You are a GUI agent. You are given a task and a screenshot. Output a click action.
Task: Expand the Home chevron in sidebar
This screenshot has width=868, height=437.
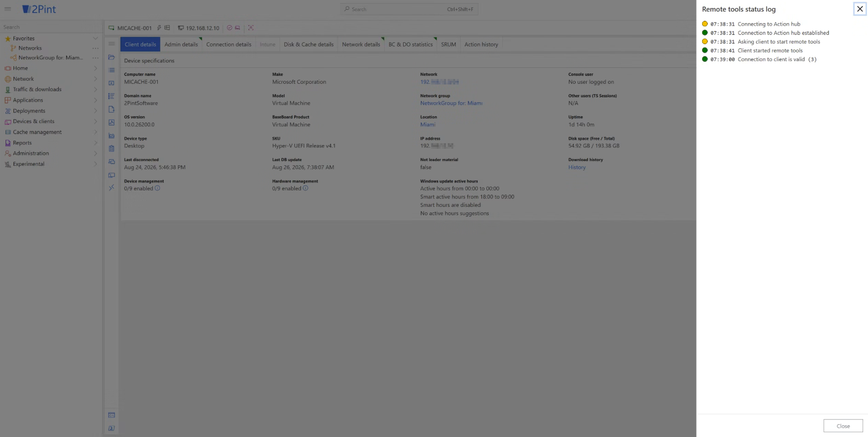(x=95, y=68)
